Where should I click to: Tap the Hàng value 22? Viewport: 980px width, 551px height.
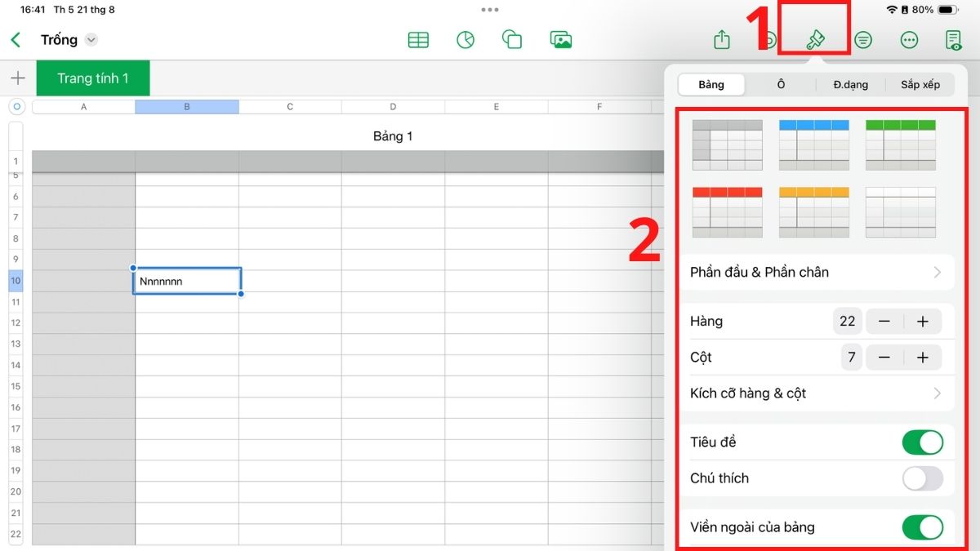click(848, 322)
